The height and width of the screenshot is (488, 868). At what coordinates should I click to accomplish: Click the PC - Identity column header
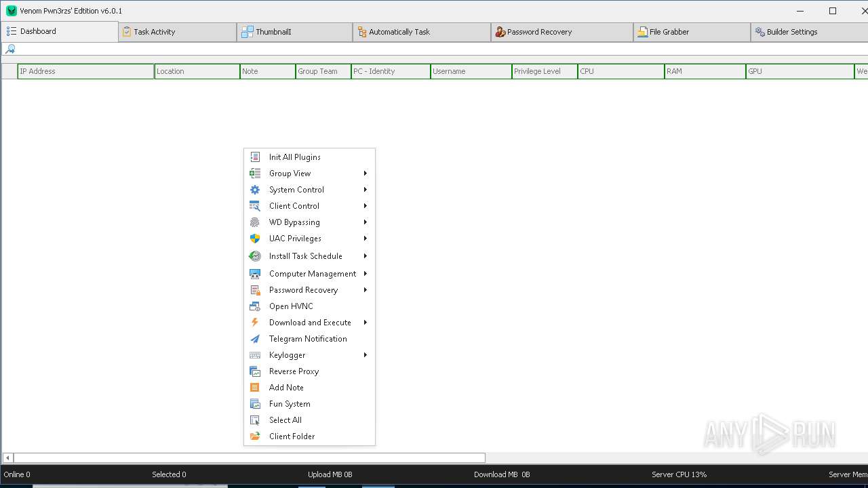coord(391,71)
